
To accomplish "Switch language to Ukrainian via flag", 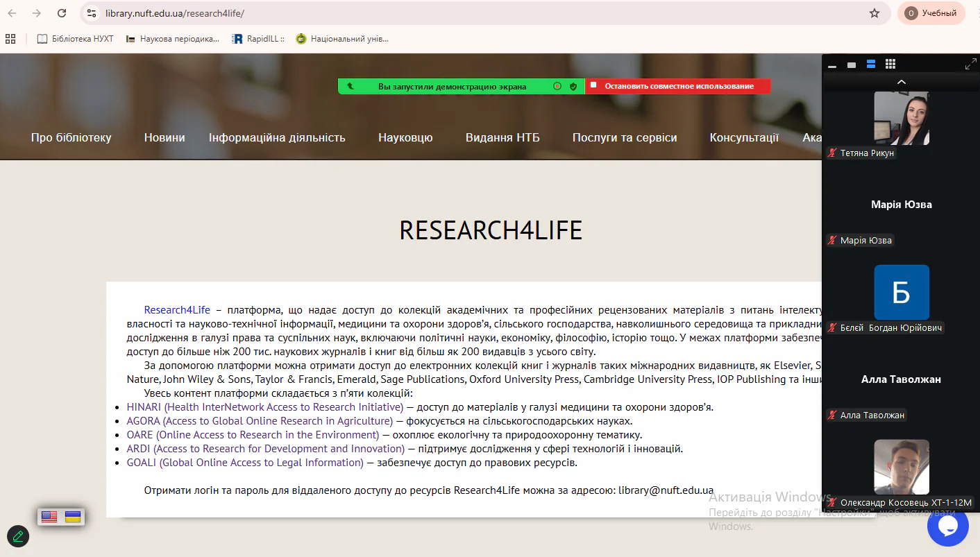I will point(73,517).
